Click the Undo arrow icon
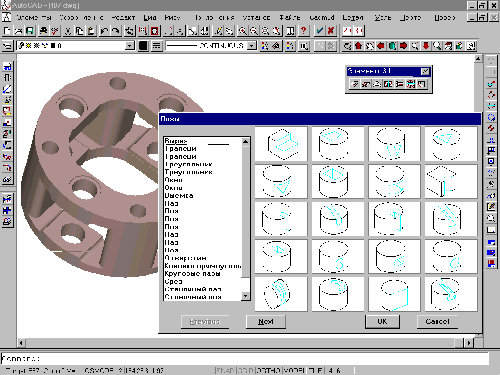Screen dimensions: 500x375 pyautogui.click(x=104, y=31)
